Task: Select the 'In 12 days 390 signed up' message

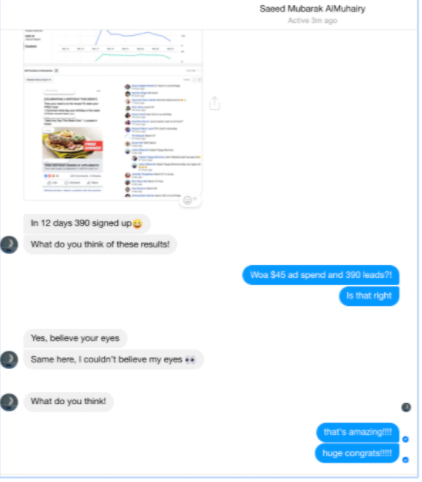Action: [87, 223]
